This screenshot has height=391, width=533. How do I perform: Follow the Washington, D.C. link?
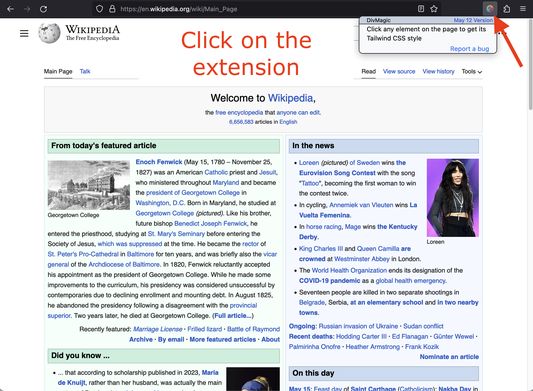click(x=160, y=203)
